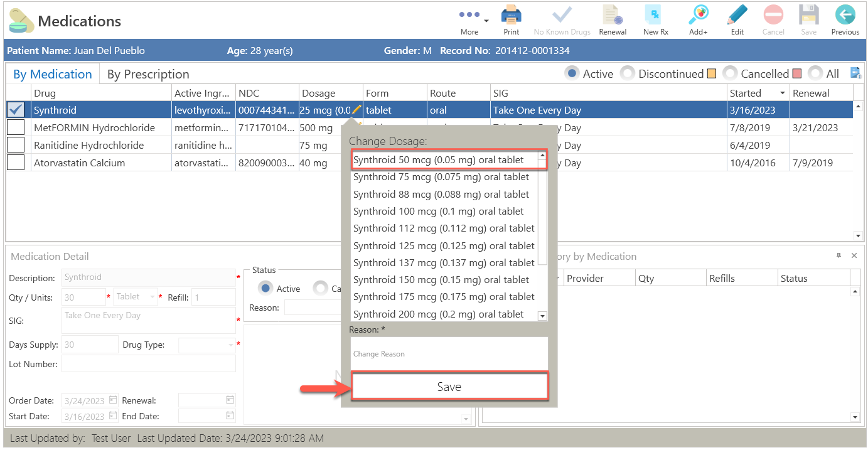Click the Discontinued orange color swatch
This screenshot has width=868, height=450.
[x=711, y=73]
